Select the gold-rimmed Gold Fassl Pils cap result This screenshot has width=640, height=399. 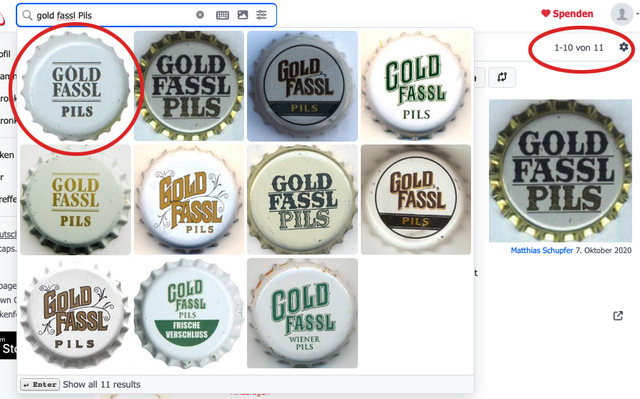coord(189,86)
